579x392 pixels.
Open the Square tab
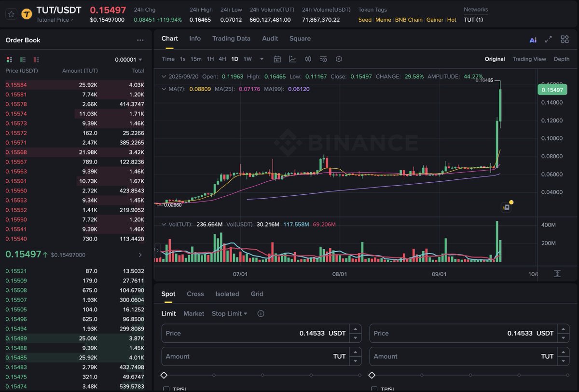pyautogui.click(x=300, y=39)
